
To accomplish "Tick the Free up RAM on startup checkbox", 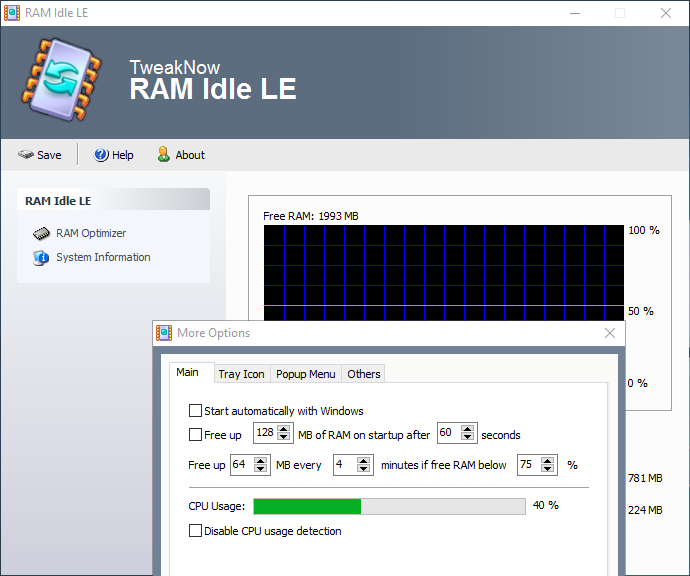I will point(195,435).
